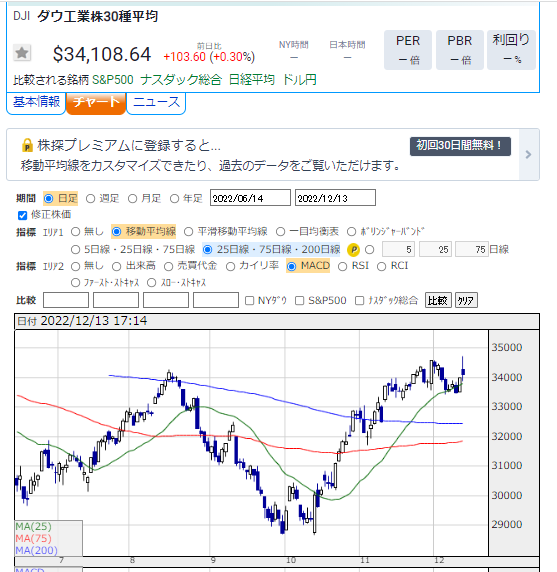Check the S&P500 comparison checkbox

pos(299,301)
